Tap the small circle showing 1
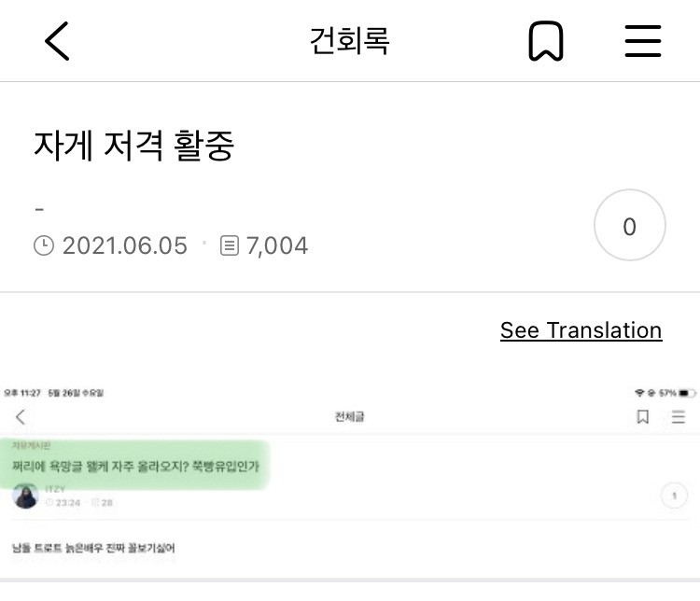The height and width of the screenshot is (601, 700). [674, 496]
